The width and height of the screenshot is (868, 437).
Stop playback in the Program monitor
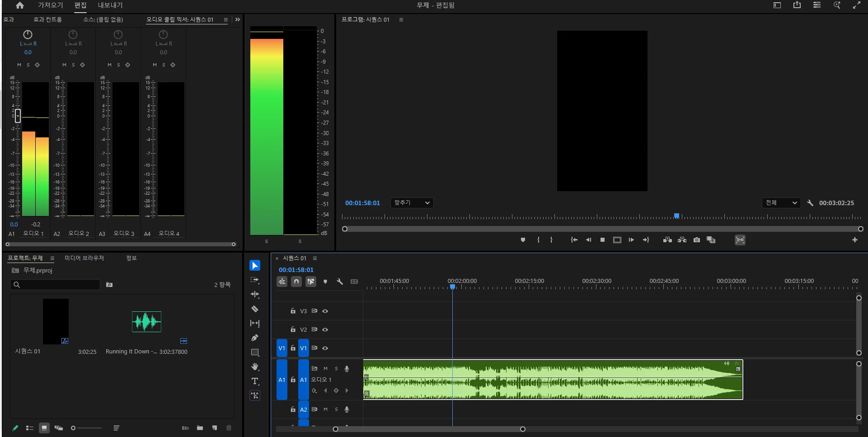pyautogui.click(x=602, y=240)
